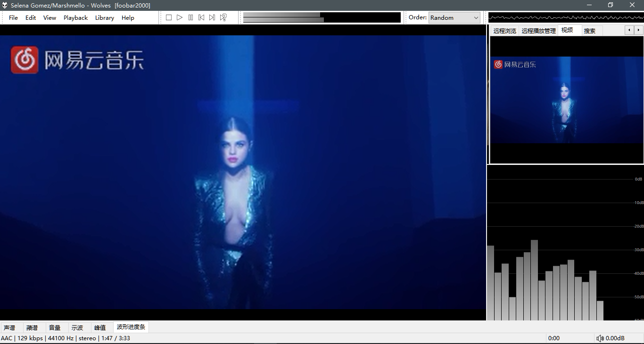
Task: Skip to the next track
Action: coord(212,17)
